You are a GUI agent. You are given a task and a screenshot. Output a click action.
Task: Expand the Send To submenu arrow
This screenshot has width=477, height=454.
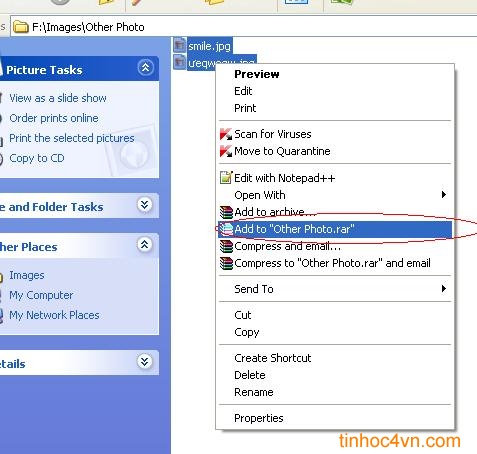443,289
